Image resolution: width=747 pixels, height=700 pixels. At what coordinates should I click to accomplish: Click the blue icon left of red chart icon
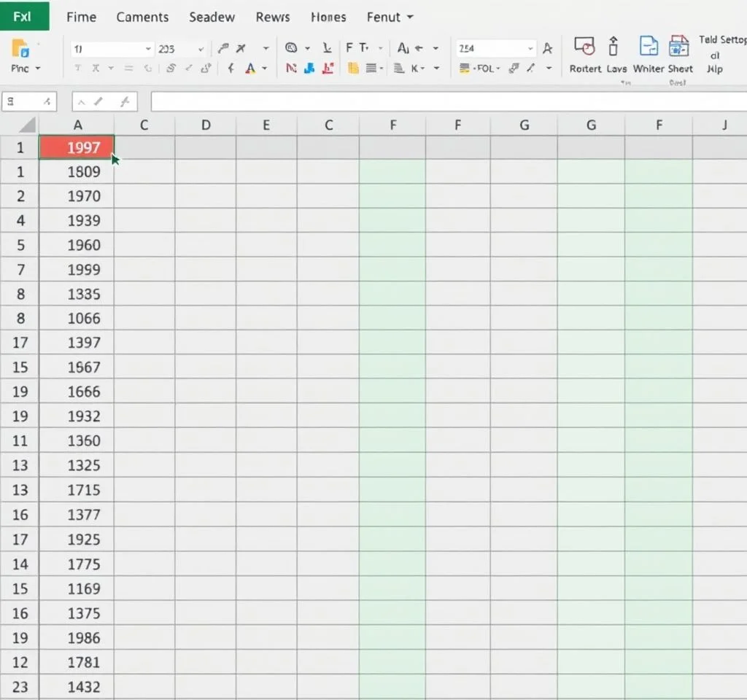(309, 69)
